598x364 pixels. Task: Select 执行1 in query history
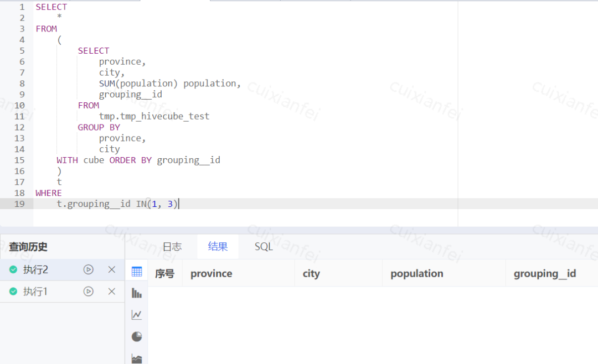35,292
